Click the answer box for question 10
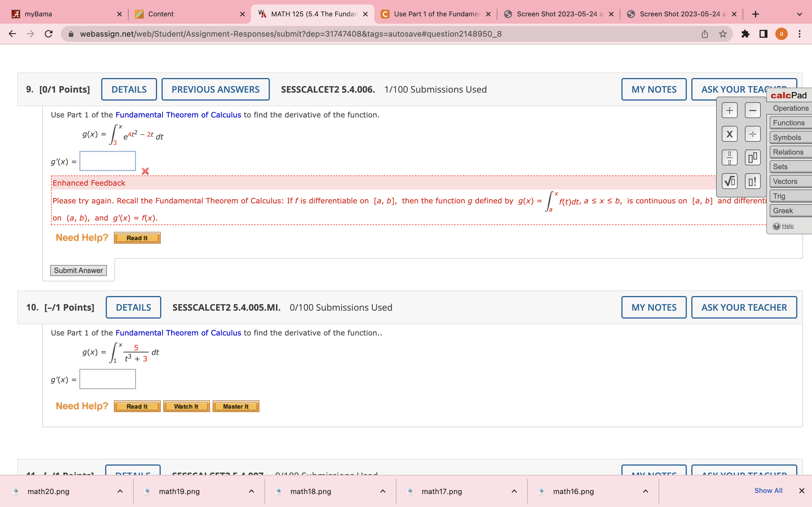The height and width of the screenshot is (507, 812). tap(107, 379)
